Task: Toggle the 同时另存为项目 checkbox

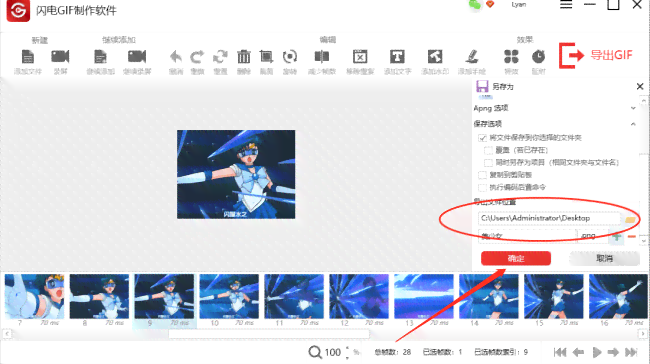Action: [x=488, y=163]
